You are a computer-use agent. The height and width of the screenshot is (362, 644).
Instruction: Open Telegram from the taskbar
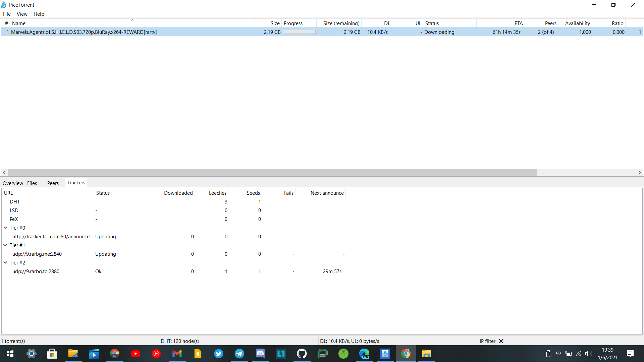[x=239, y=354]
